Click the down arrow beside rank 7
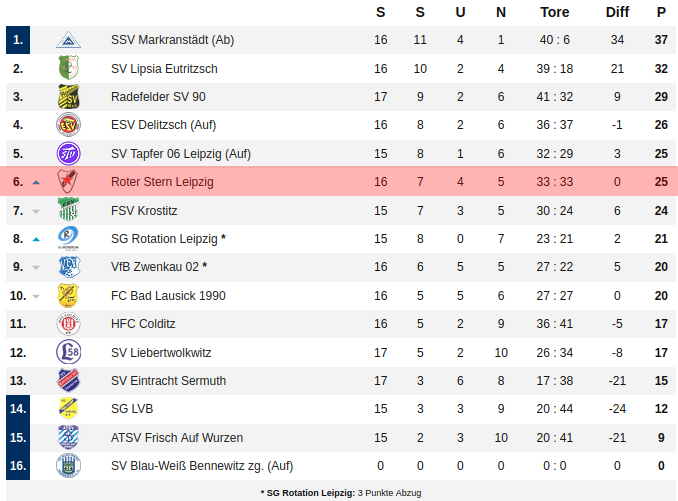 [x=36, y=211]
